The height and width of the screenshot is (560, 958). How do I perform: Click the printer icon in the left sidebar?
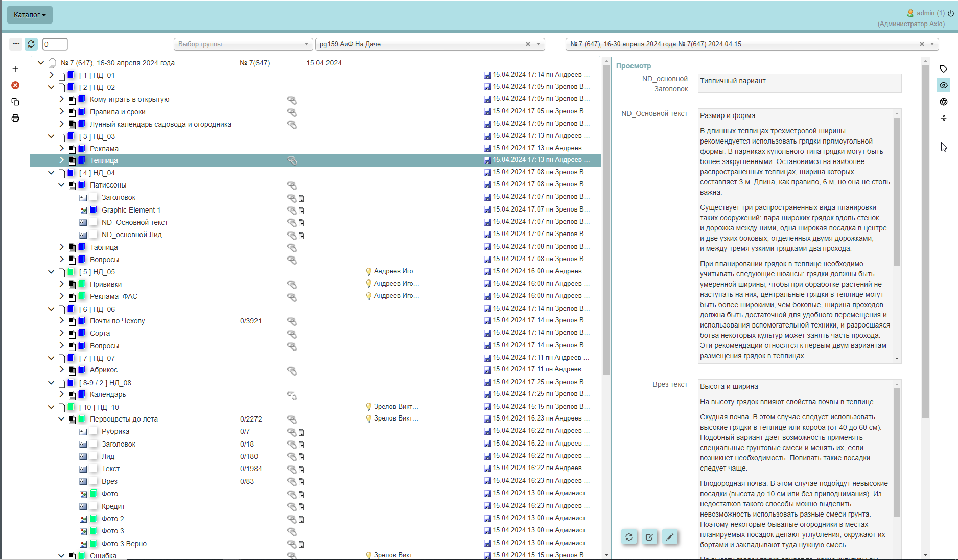point(15,118)
